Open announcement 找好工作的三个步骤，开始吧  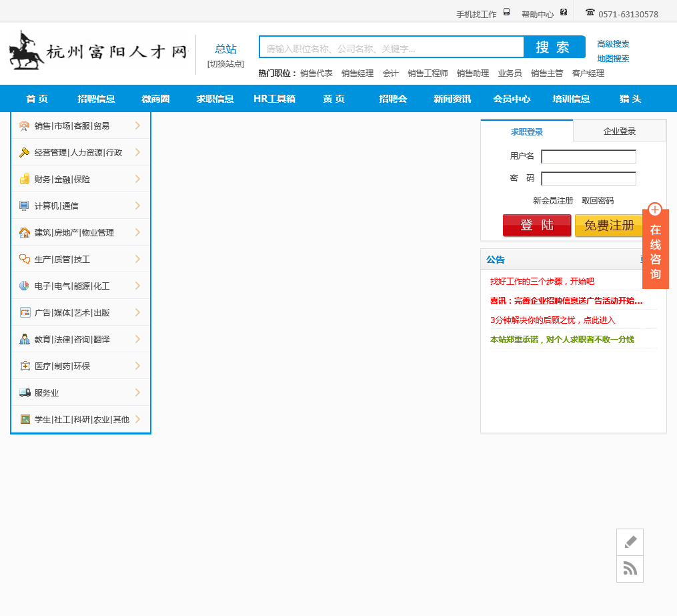click(542, 282)
